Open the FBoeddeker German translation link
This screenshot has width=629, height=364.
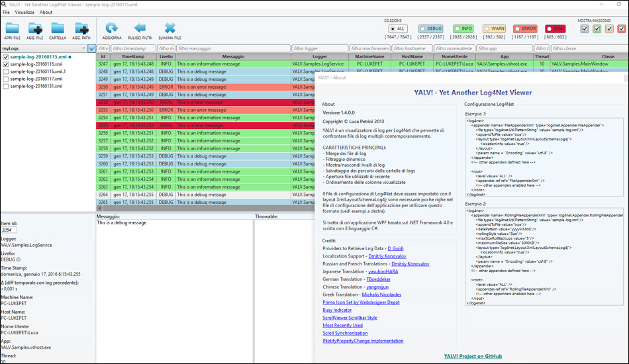click(378, 279)
